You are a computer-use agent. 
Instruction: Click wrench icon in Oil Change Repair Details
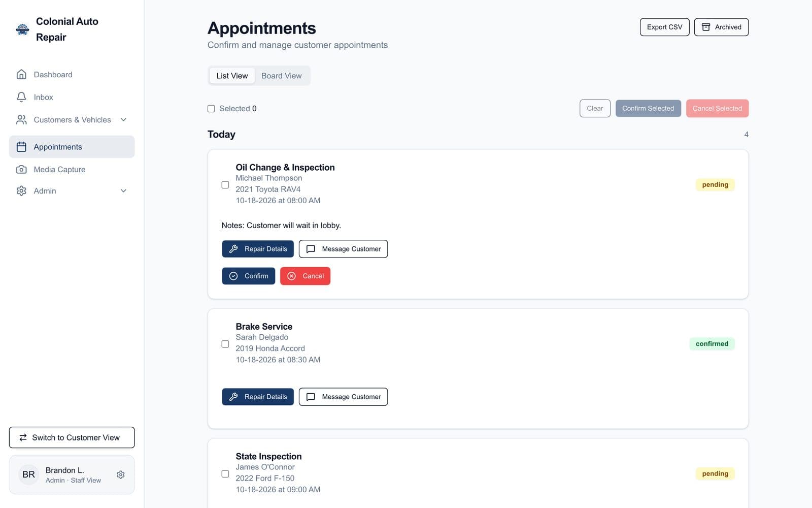pos(233,249)
